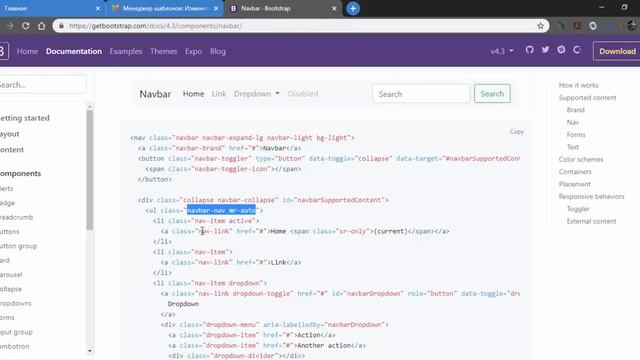Open Breadcrumb in the components list

[x=16, y=217]
